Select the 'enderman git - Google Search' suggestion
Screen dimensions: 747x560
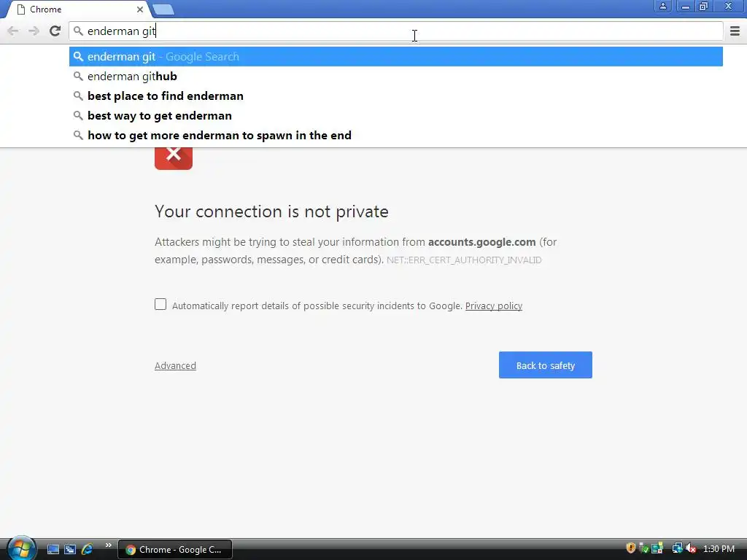pos(395,57)
